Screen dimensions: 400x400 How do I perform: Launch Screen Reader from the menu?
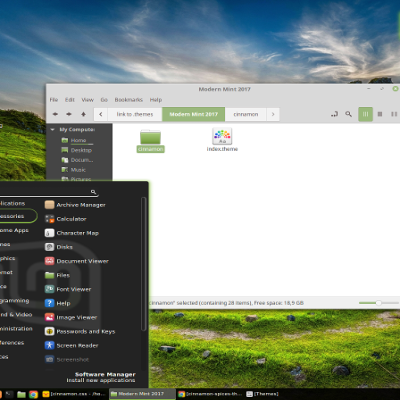click(x=71, y=345)
